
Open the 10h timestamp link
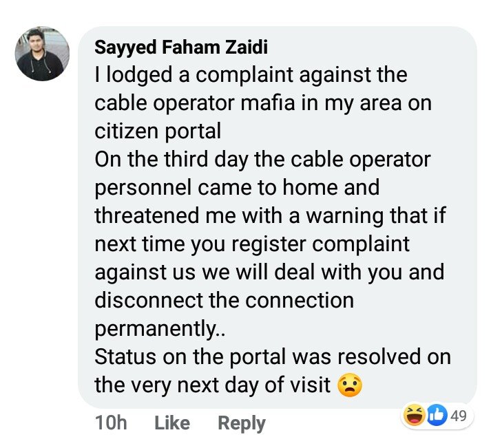point(110,423)
